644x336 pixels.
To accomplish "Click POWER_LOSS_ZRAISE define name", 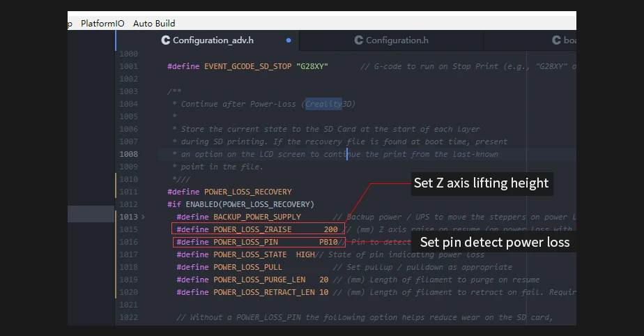I will point(252,229).
